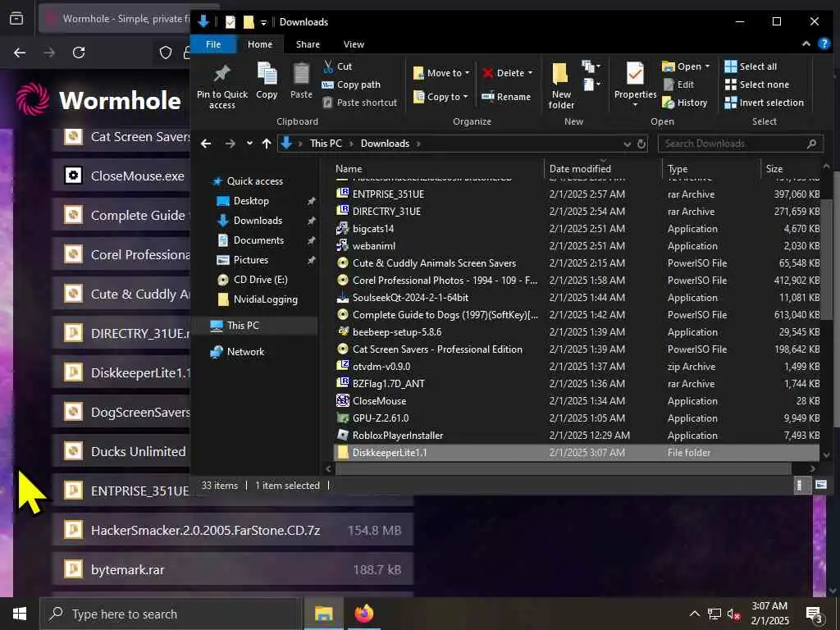The image size is (840, 630).
Task: Click Select none
Action: tap(757, 84)
